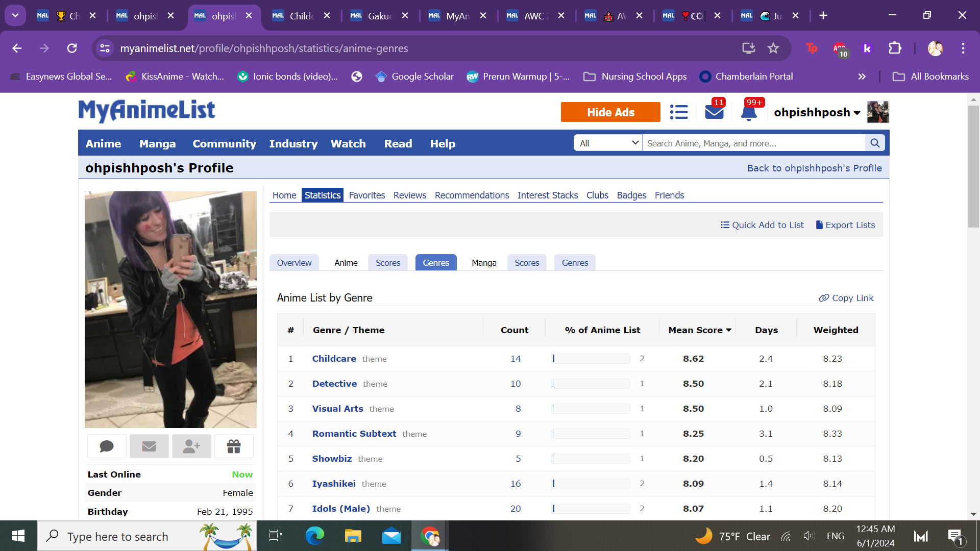This screenshot has height=551, width=980.
Task: Open the All Bookmarks folder
Action: (930, 77)
